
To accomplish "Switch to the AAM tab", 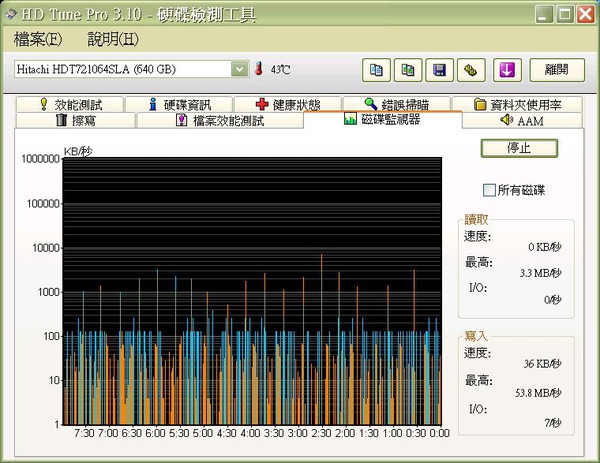I will tap(522, 121).
